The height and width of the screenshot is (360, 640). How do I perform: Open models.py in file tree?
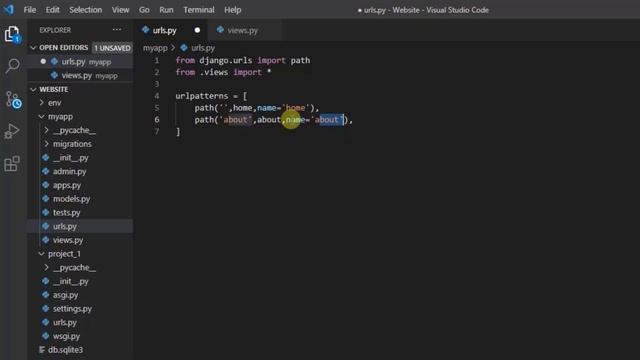point(80,199)
